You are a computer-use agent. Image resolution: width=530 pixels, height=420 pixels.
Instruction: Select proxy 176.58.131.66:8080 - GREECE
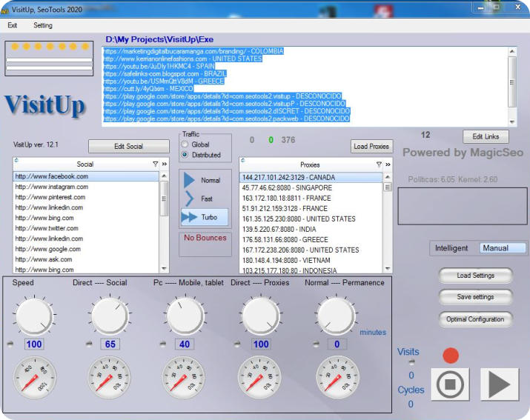click(x=311, y=239)
